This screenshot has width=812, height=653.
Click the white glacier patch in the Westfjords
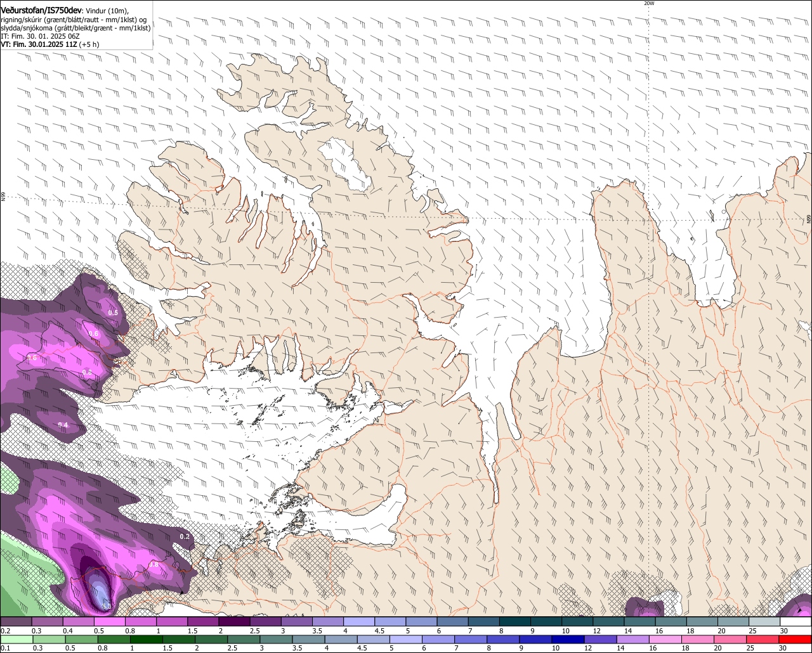[x=346, y=166]
